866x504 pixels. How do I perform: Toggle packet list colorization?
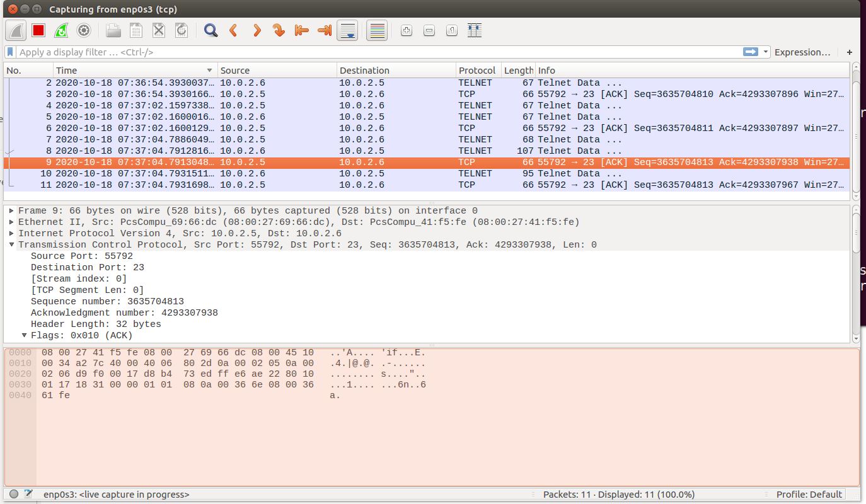(377, 30)
